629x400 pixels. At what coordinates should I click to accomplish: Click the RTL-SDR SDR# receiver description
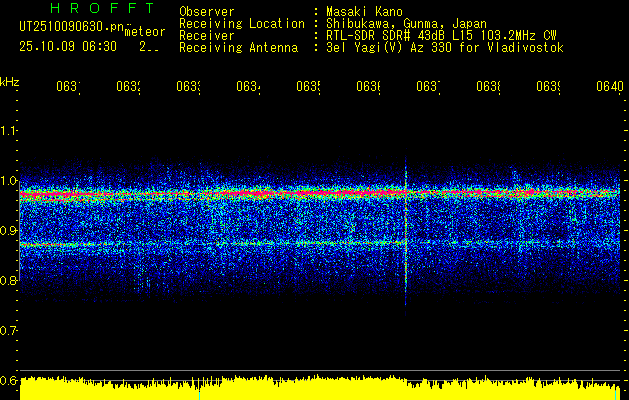tap(441, 36)
